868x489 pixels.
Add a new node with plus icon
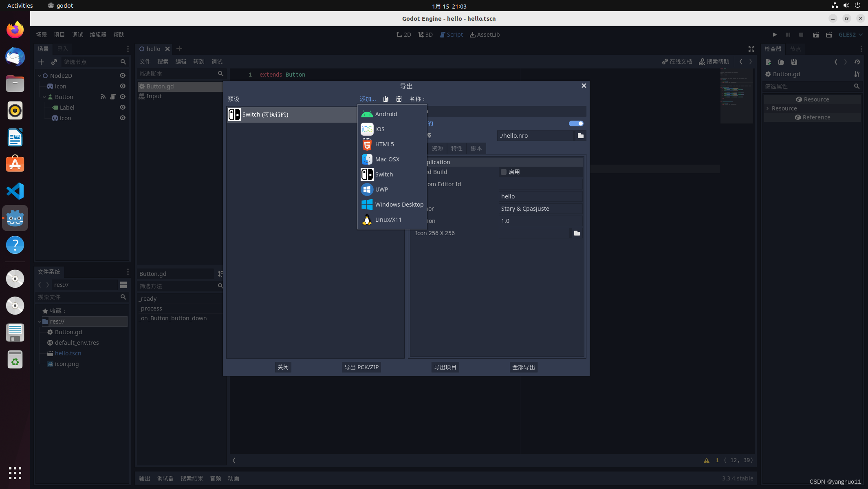[41, 62]
